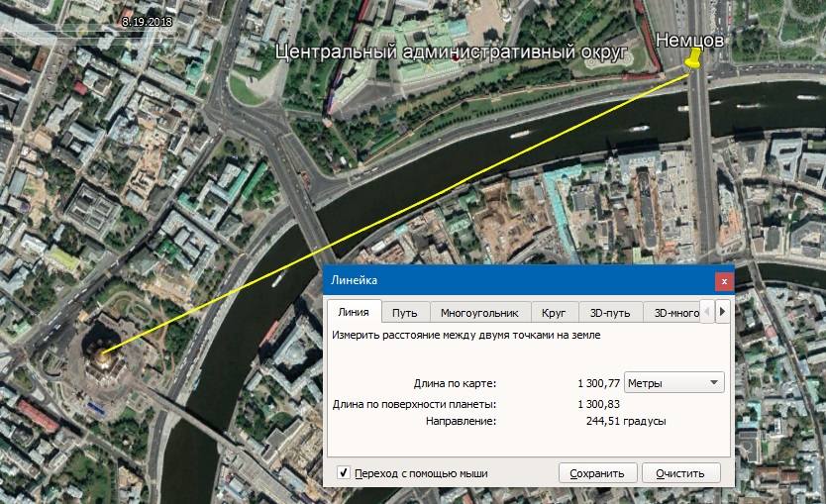The width and height of the screenshot is (826, 504).
Task: Click the Очистить button
Action: 680,473
